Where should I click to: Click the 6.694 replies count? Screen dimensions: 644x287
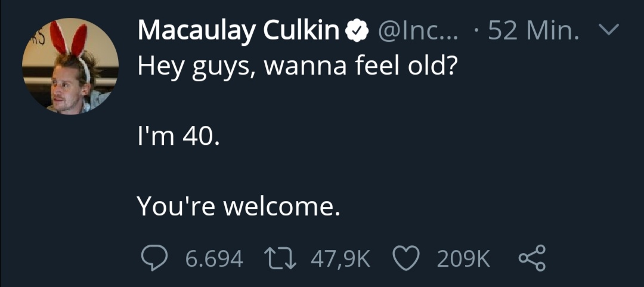[214, 259]
